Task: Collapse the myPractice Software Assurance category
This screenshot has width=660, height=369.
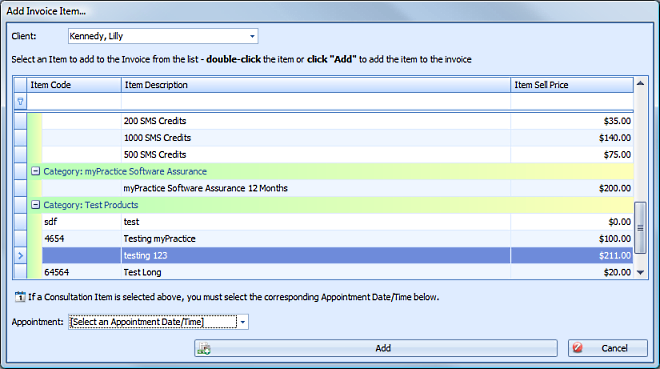Action: (36, 171)
